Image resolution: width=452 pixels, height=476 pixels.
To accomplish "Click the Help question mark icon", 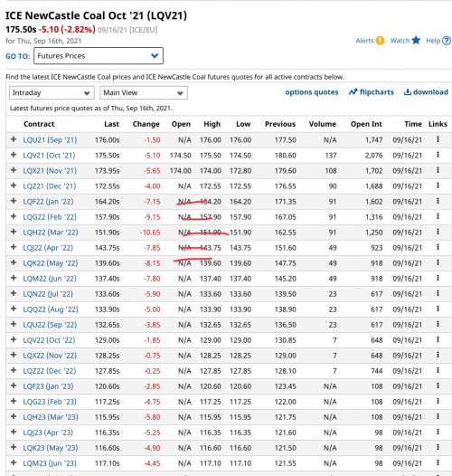I will (447, 41).
